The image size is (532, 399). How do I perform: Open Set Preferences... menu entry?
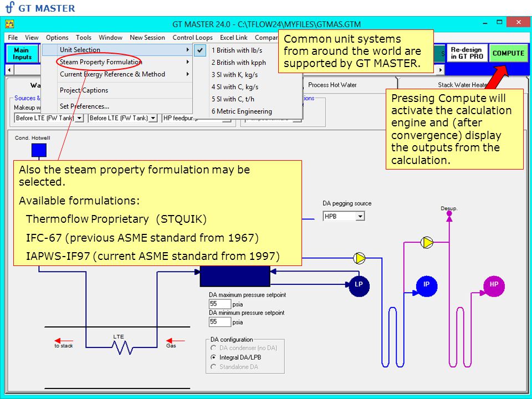click(117, 106)
